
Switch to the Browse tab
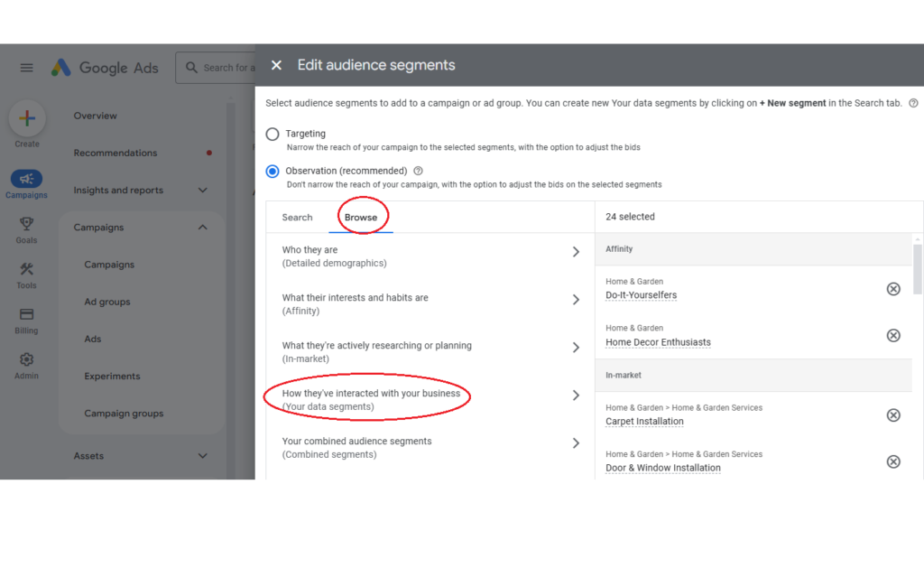(x=361, y=218)
